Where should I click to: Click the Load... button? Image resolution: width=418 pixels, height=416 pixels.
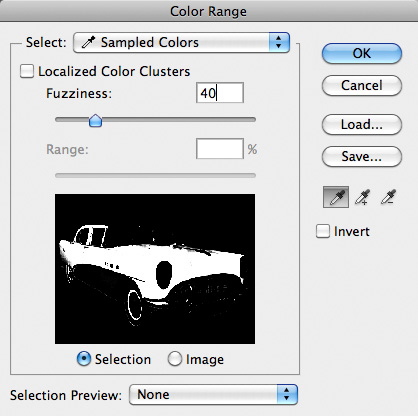pyautogui.click(x=362, y=124)
